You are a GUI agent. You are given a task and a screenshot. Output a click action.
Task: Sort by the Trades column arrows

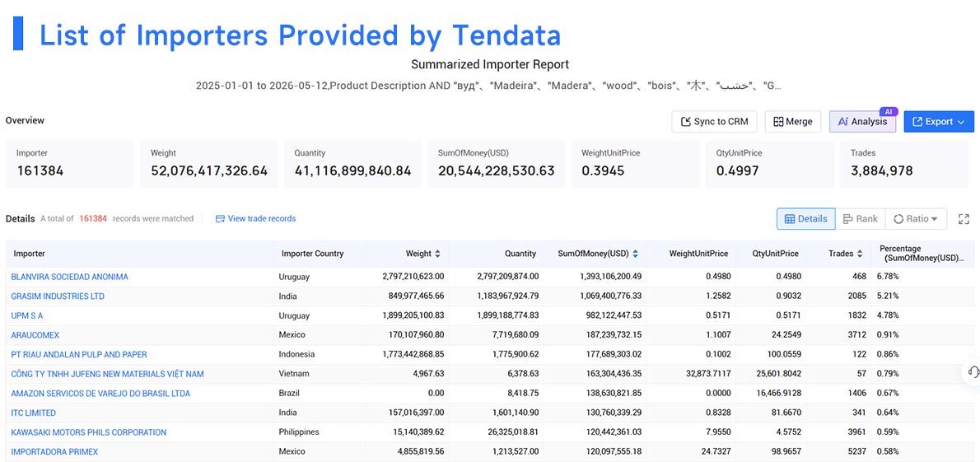coord(860,254)
